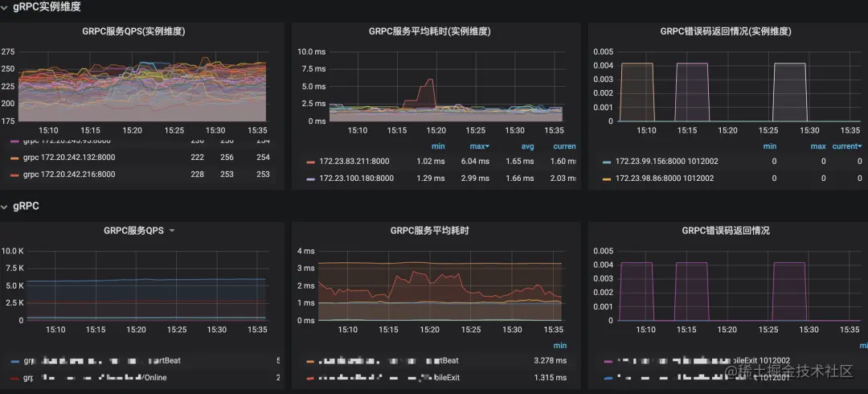Click the red color line icon for 172.23.83.211:8000
Screen dimensions: 868x394
(x=310, y=162)
